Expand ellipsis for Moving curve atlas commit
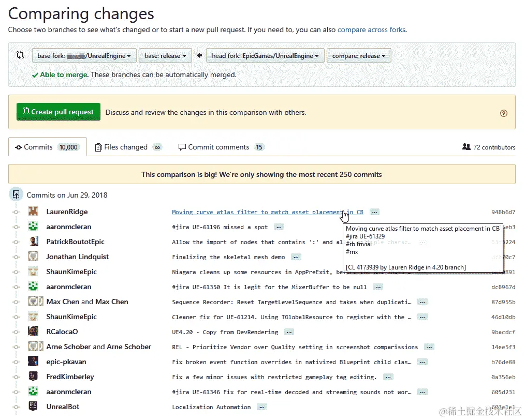The width and height of the screenshot is (525, 420). coord(374,212)
